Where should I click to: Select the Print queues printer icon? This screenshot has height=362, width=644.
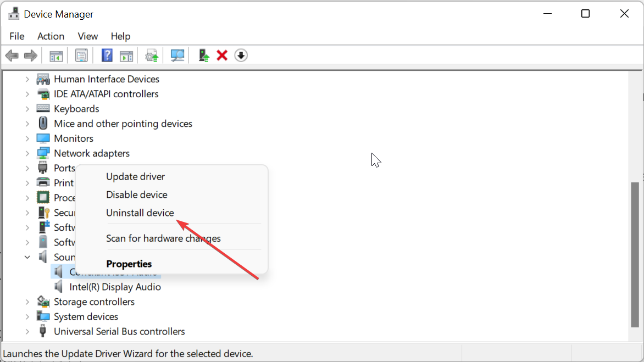tap(43, 182)
